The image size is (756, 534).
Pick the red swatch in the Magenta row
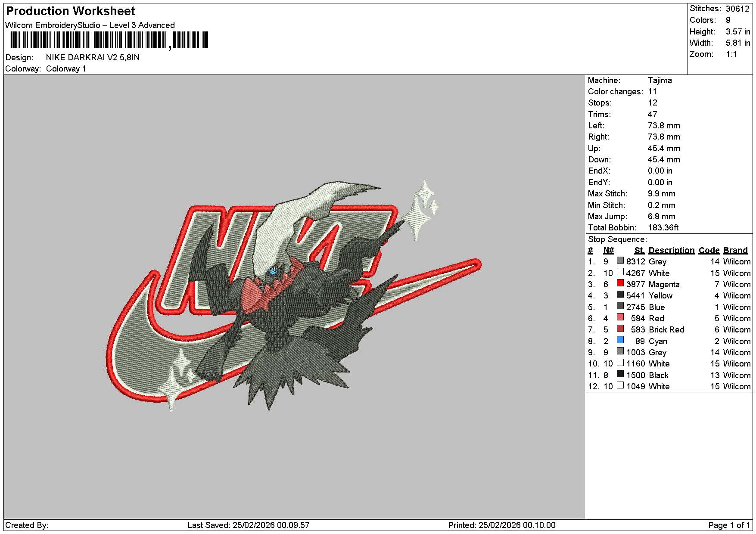[x=620, y=283]
